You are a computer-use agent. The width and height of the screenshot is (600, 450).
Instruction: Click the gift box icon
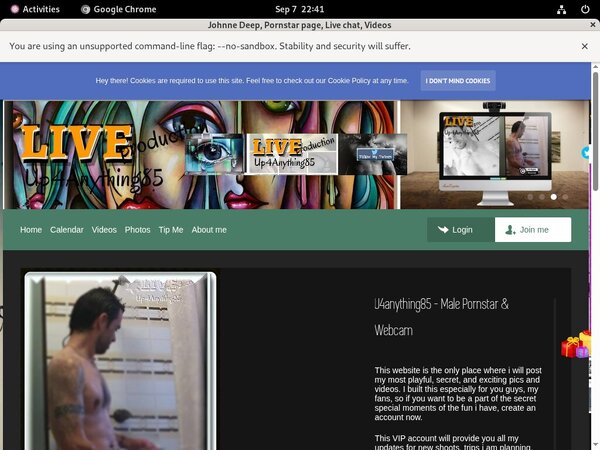coord(575,345)
